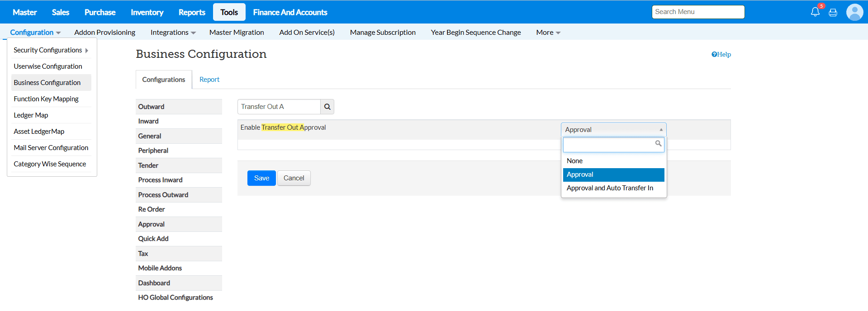Open the Finance And Accounts menu
This screenshot has height=311, width=868.
(290, 12)
